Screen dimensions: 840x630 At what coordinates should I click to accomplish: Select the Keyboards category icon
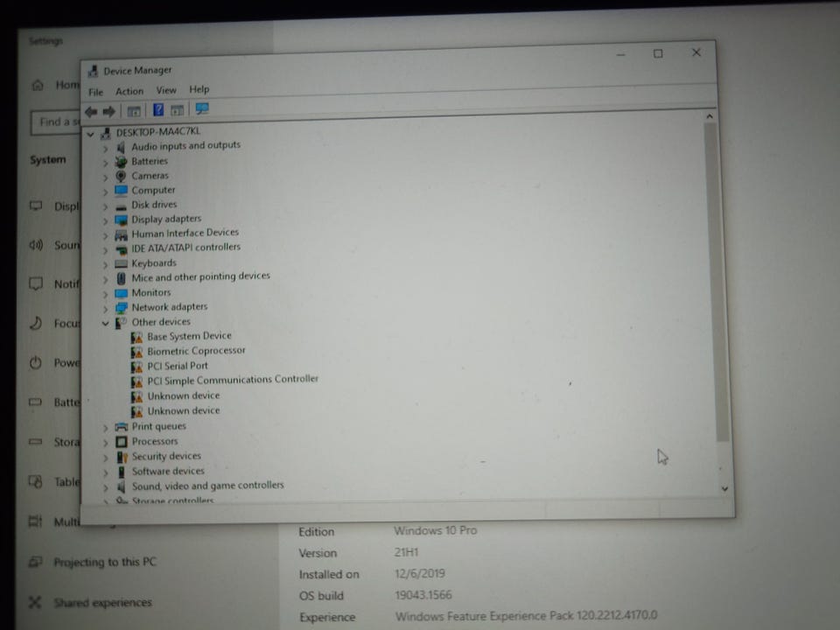coord(121,263)
